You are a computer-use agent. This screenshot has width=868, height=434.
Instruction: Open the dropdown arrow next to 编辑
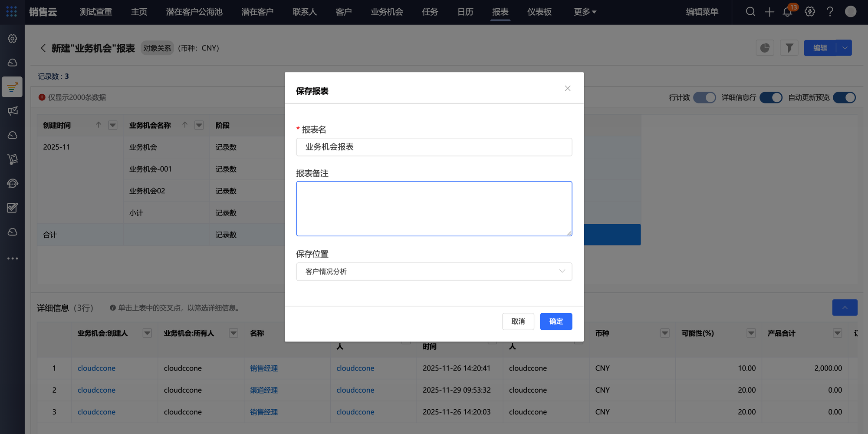[845, 48]
